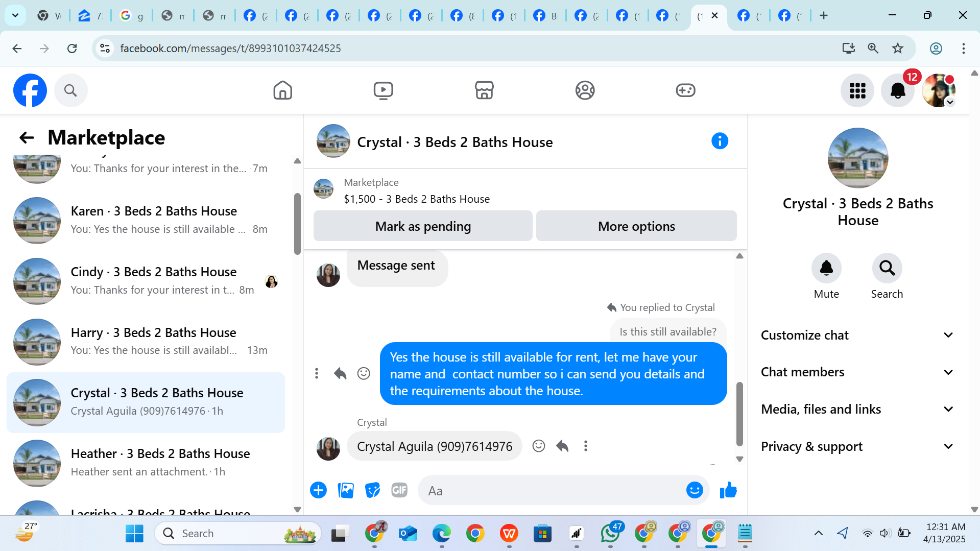This screenshot has width=980, height=551.
Task: Choose a GIF in the composer
Action: (x=399, y=490)
